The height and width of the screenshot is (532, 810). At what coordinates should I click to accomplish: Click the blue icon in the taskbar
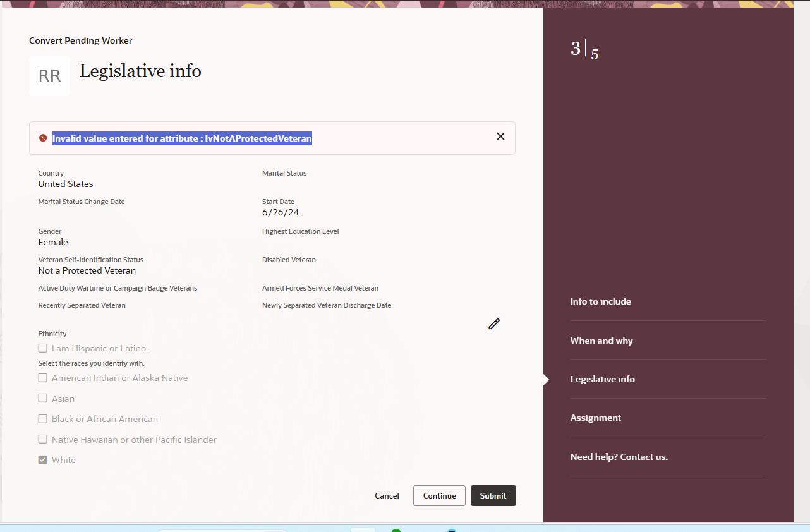[x=452, y=529]
